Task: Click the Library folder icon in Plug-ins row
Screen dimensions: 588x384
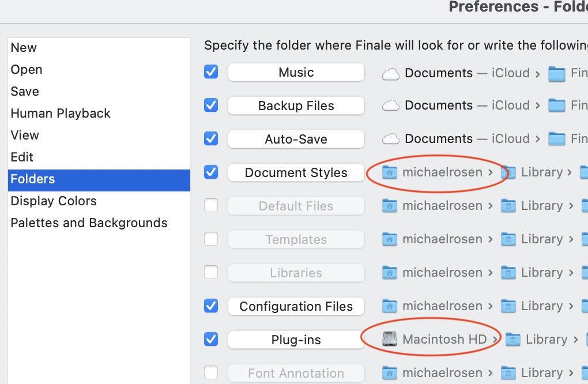Action: click(513, 340)
